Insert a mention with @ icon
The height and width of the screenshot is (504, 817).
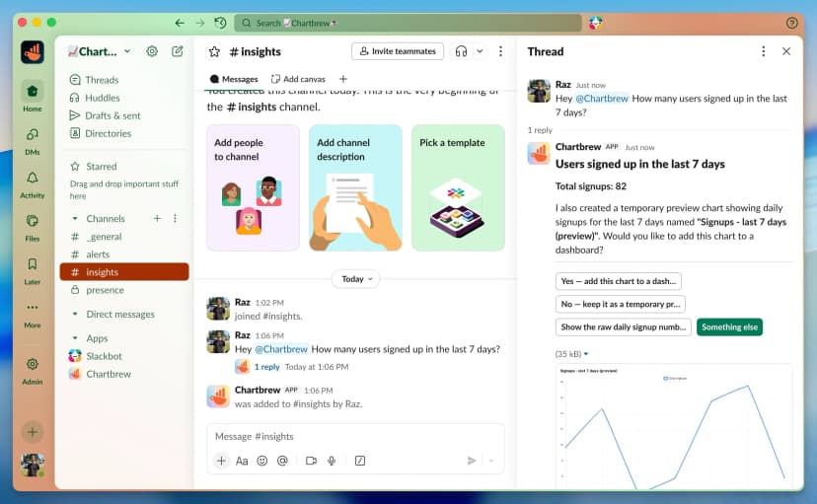pos(282,461)
